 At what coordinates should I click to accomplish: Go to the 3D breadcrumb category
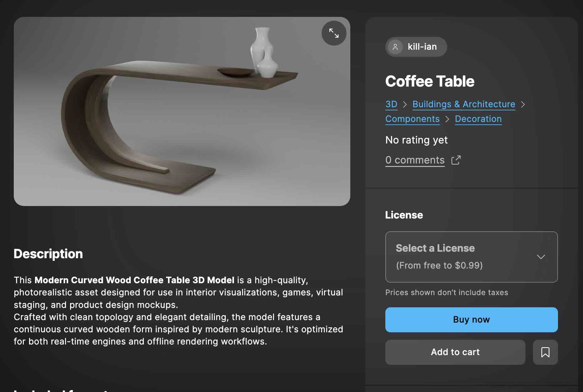tap(391, 104)
